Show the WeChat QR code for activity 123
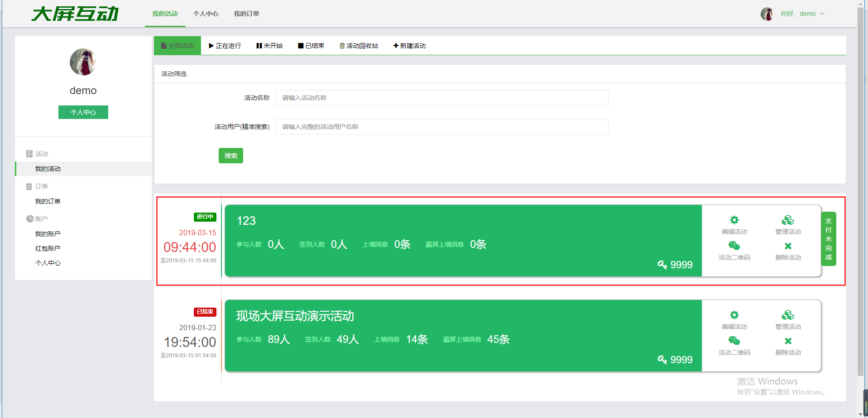 pos(734,246)
